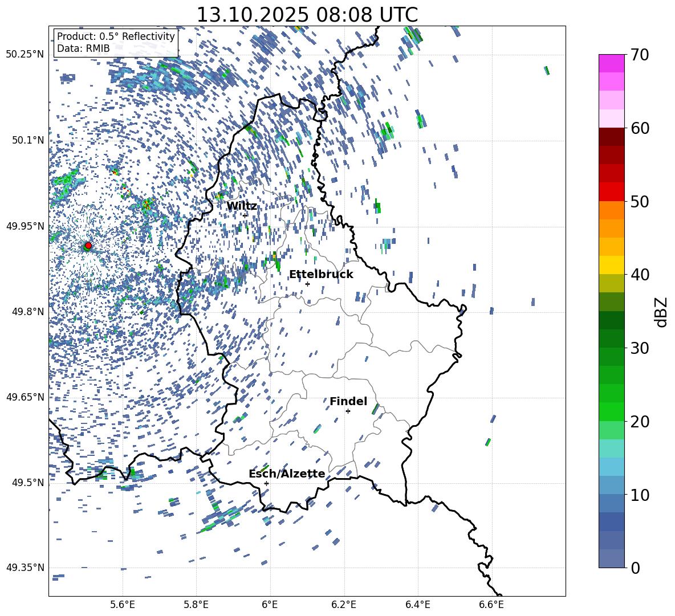Click the 50.1°N latitude label

pyautogui.click(x=27, y=140)
